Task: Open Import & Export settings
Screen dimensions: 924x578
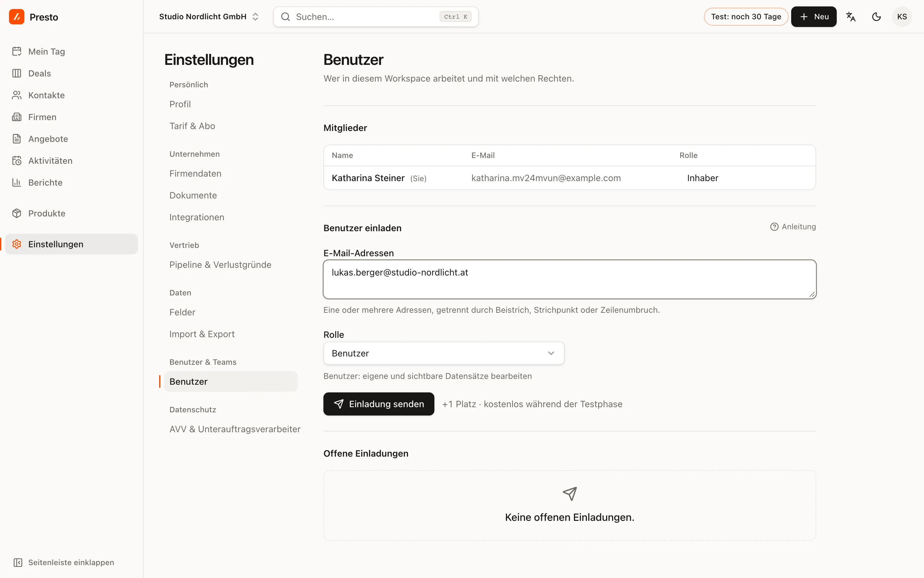Action: [x=201, y=334]
